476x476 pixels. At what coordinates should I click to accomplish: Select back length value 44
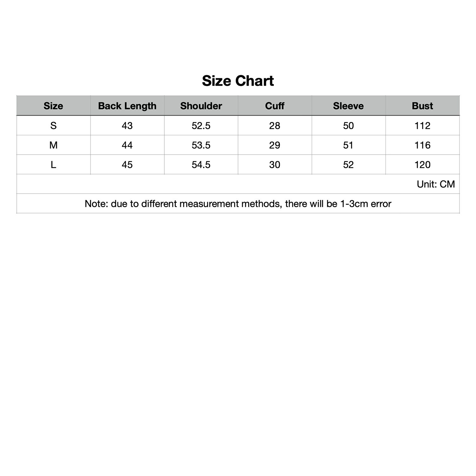coord(127,145)
